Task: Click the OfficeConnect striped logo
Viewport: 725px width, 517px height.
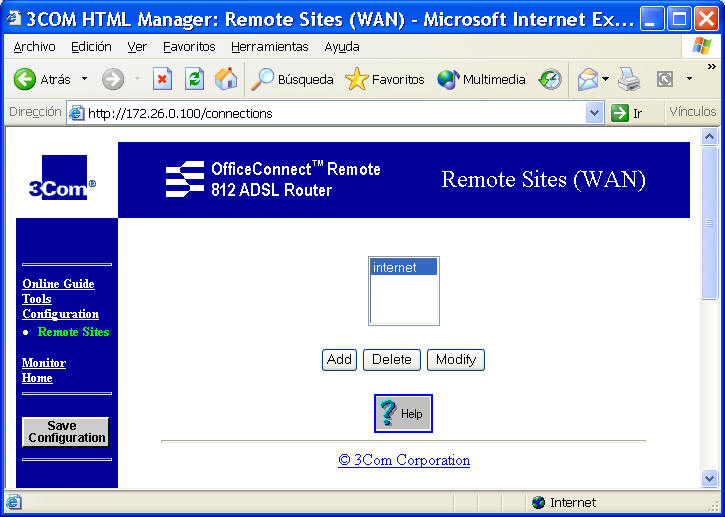Action: tap(185, 179)
